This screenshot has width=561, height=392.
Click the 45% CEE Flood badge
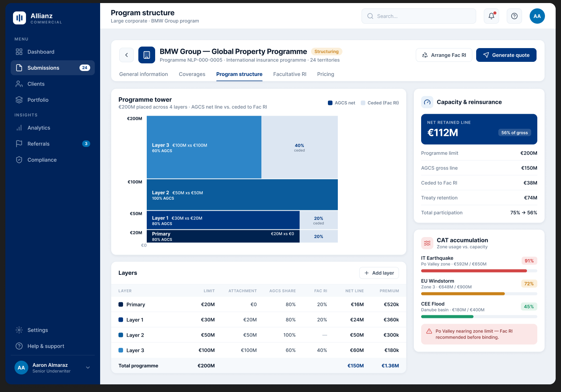529,307
